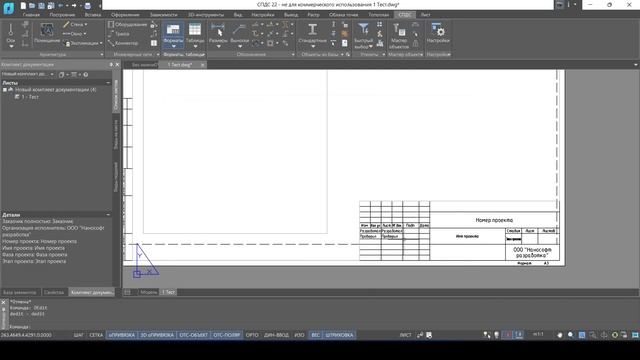
Task: Click the m1:1 scale in status bar
Action: click(x=538, y=334)
